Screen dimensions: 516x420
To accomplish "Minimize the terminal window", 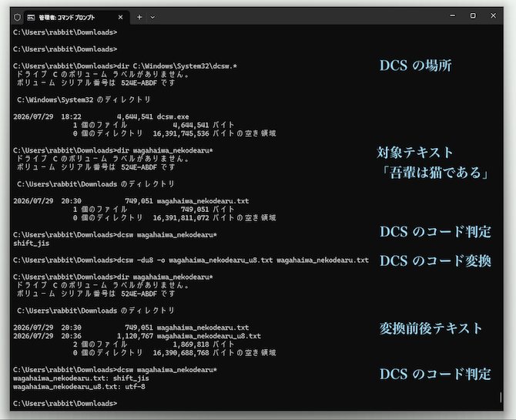I will point(453,15).
